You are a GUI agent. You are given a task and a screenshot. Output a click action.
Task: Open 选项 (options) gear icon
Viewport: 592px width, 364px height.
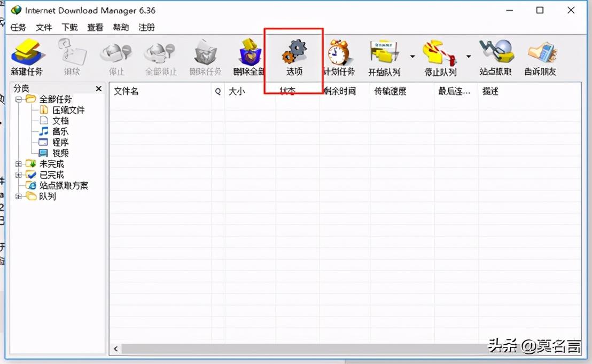[294, 58]
